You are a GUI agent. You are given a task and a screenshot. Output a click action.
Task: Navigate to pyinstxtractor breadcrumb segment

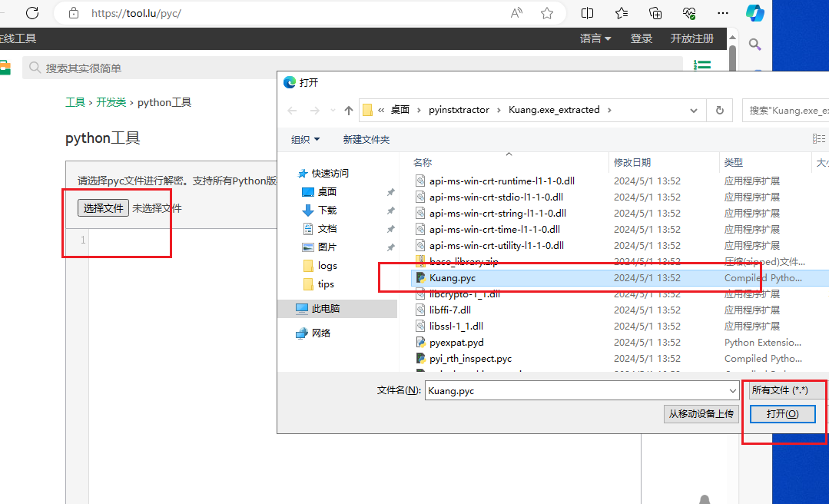(459, 110)
